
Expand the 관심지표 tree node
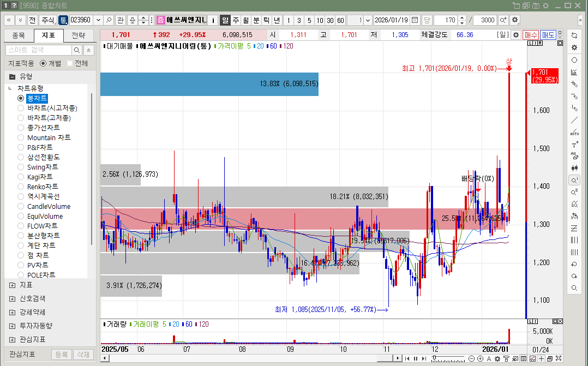13,340
